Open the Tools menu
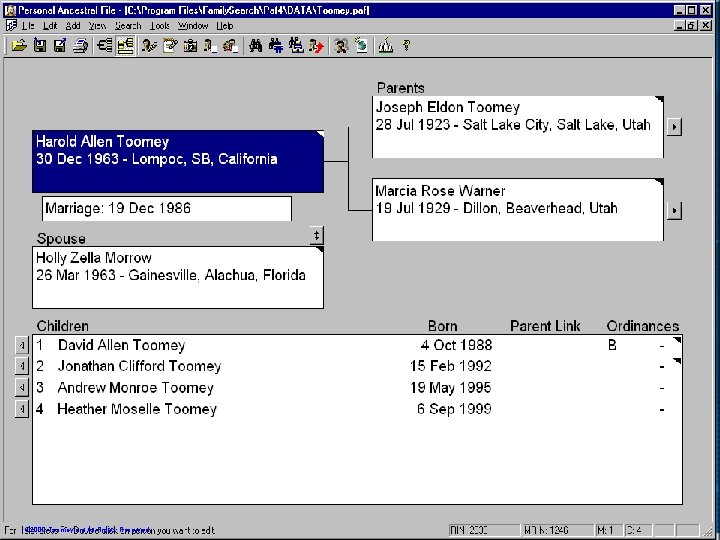The image size is (720, 540). pos(160,26)
